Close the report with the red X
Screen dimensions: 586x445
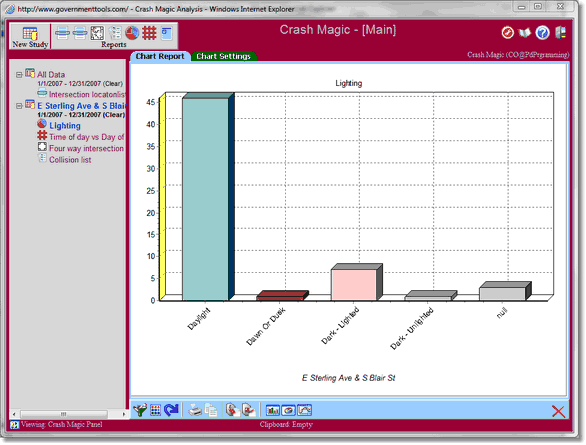[x=558, y=411]
